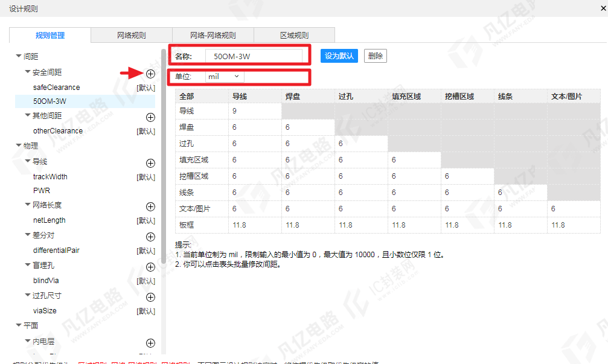The height and width of the screenshot is (364, 608).
Task: Add a new 盲埋孔 rule with plus icon
Action: pyautogui.click(x=150, y=267)
